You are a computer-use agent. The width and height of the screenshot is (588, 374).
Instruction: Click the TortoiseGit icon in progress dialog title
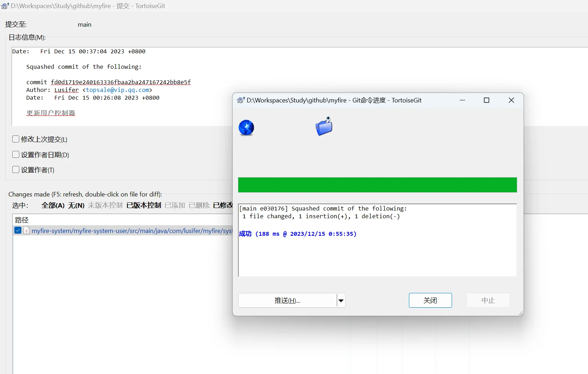click(240, 100)
